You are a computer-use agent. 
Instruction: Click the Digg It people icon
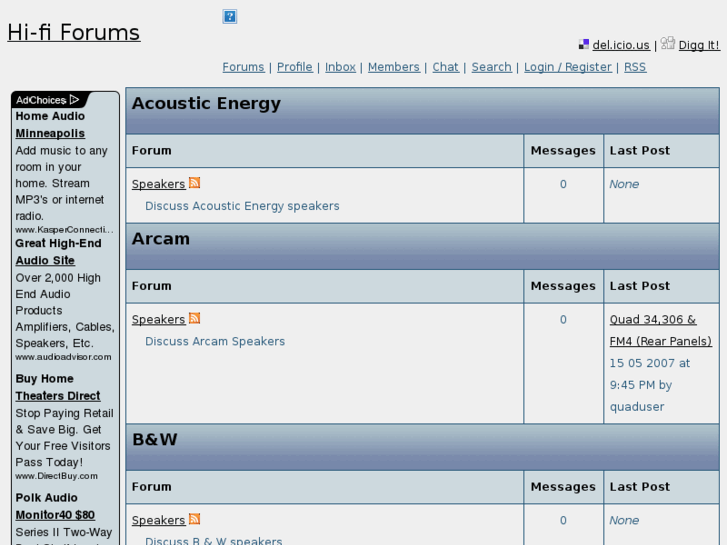(668, 43)
